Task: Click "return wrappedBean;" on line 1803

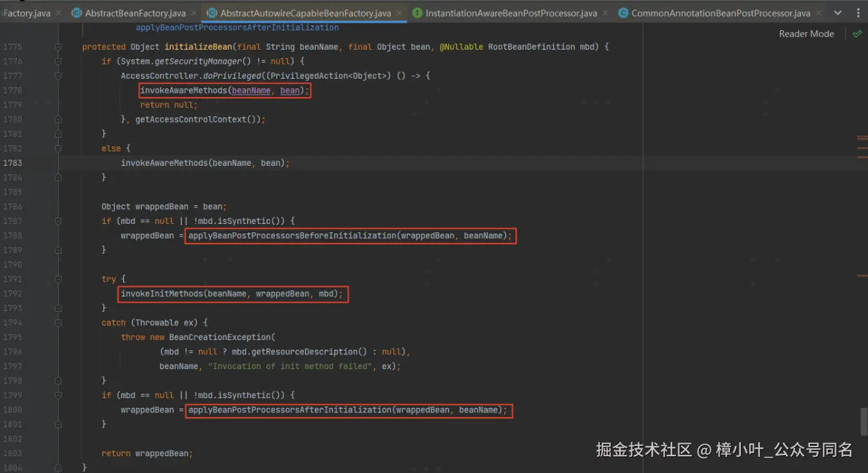Action: [147, 453]
